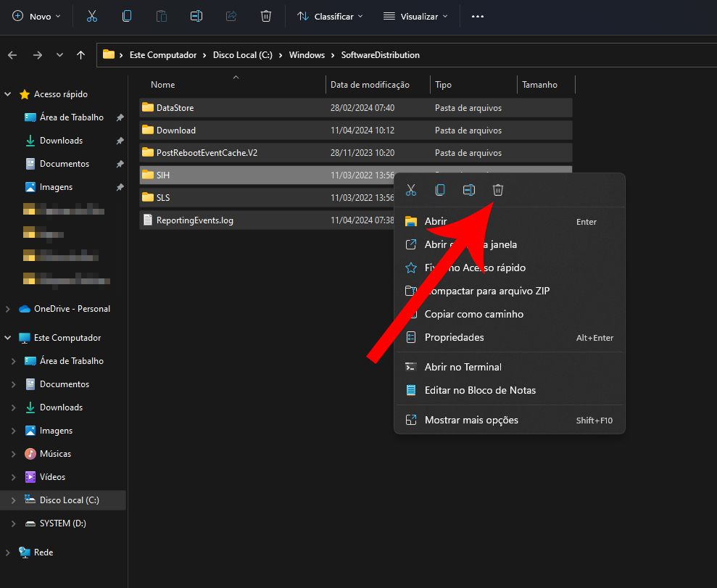
Task: Choose Mostrar mais opções menu entry
Action: coord(471,421)
